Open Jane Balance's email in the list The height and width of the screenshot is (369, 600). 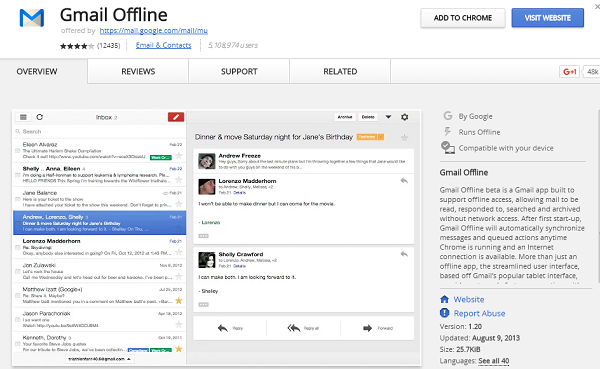click(99, 198)
